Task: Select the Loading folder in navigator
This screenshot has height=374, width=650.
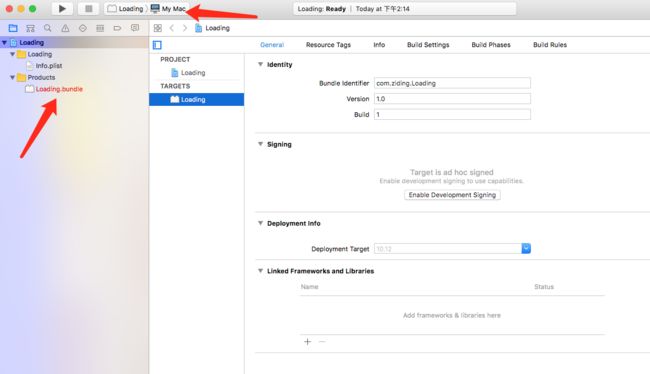Action: [x=35, y=54]
